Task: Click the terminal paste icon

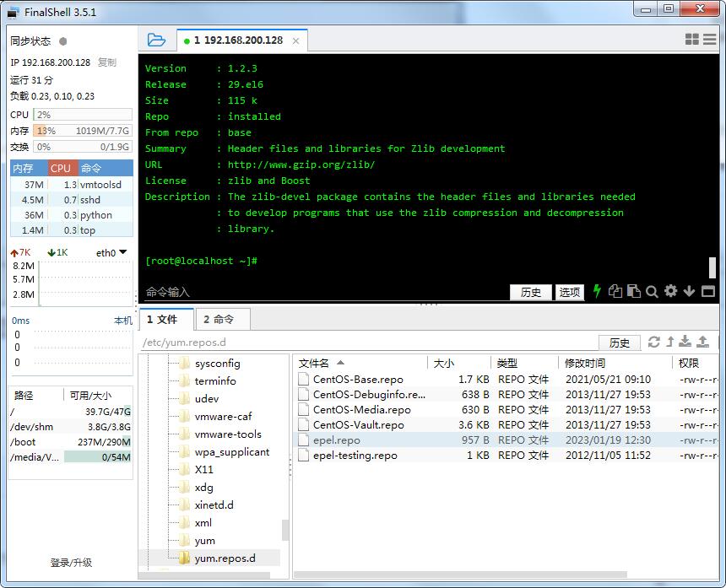Action: coord(633,291)
